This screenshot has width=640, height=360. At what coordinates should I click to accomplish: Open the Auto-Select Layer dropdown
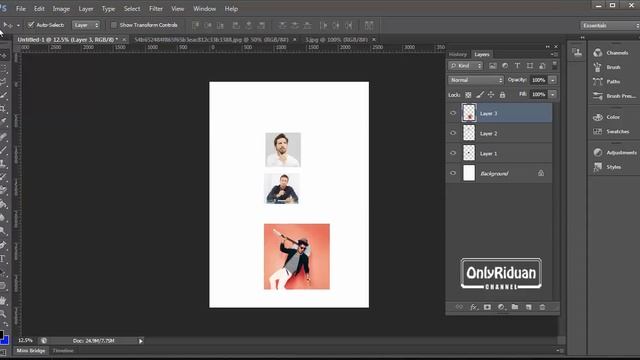point(86,25)
